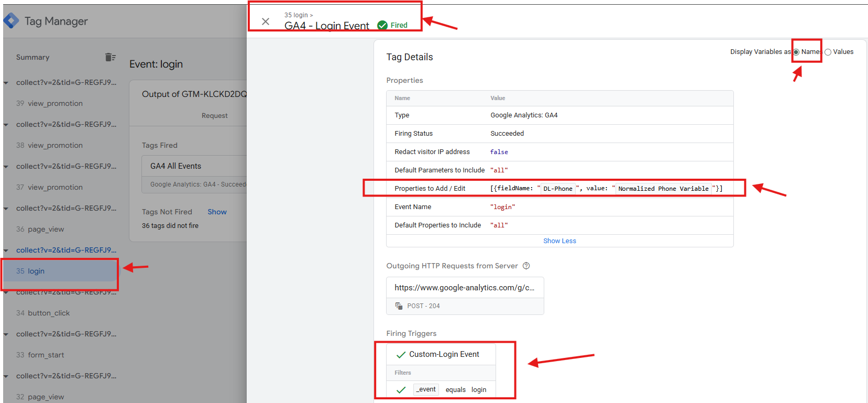Screen dimensions: 868x403
Task: Click the Default Parameters to Include "all" value
Action: point(499,170)
